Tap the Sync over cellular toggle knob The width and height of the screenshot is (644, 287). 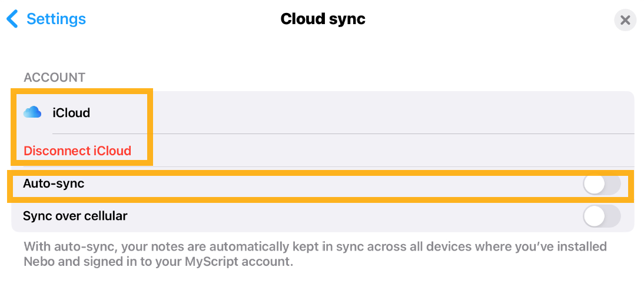[594, 216]
